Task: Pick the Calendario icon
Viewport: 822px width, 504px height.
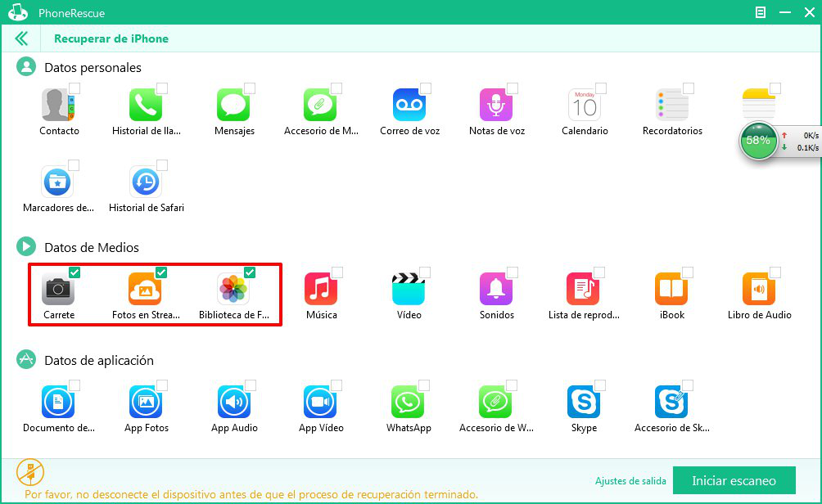Action: [x=585, y=105]
